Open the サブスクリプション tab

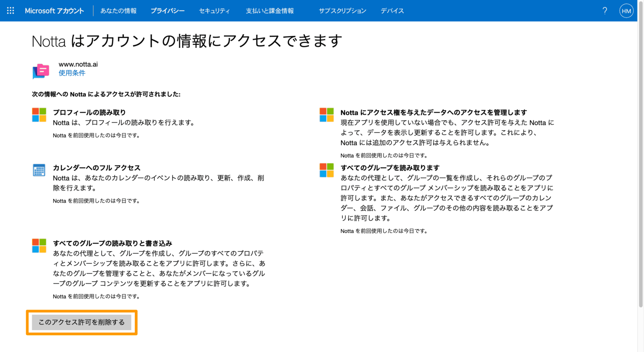pos(342,11)
